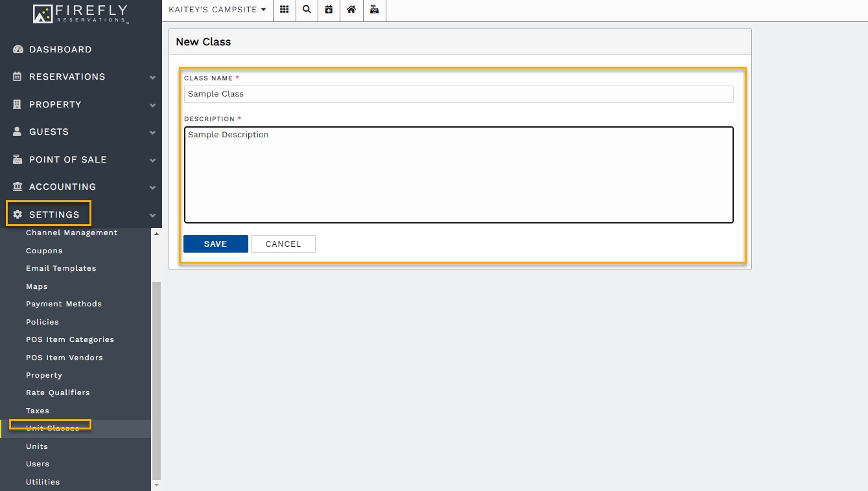Viewport: 868px width, 491px height.
Task: Save the new class
Action: 215,244
